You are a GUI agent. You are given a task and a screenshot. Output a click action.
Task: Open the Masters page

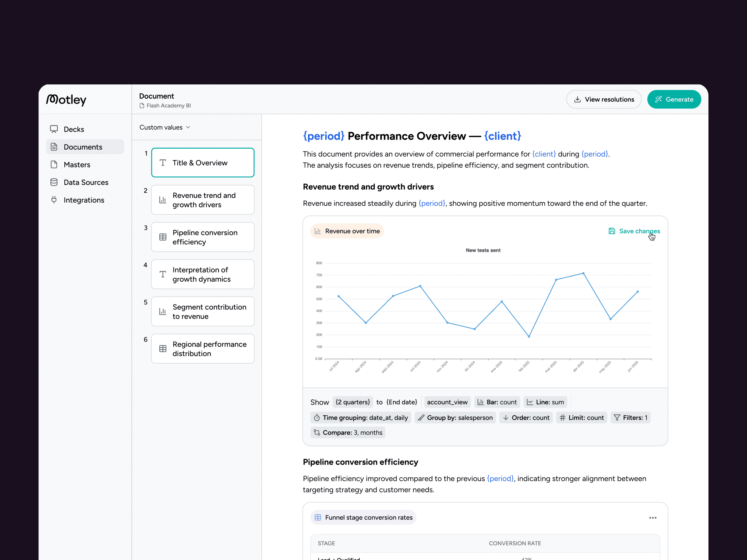85,165
